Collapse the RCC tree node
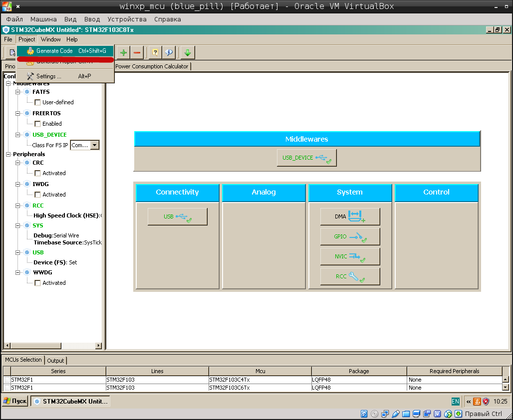Screen dimensions: 513x420 click(18, 206)
